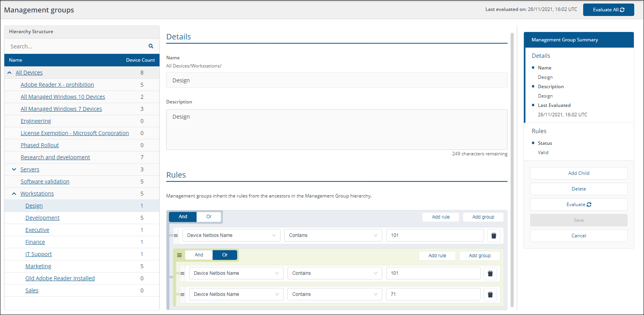Expand the Servers tree node
The image size is (644, 315).
[x=14, y=169]
